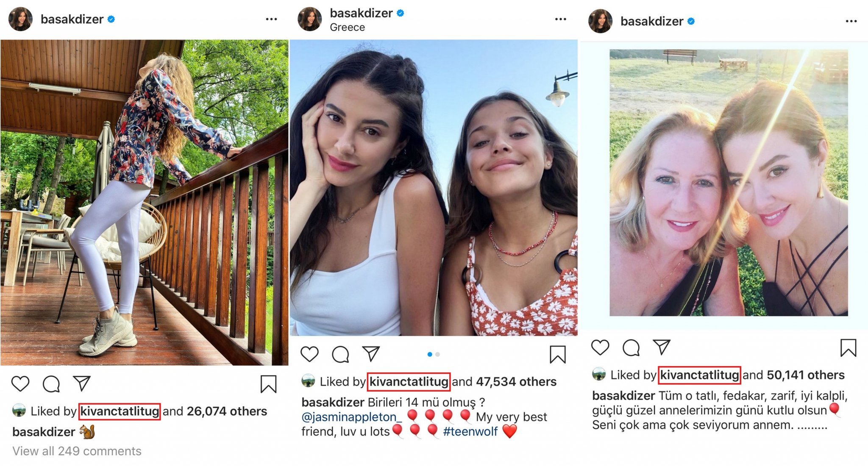Open the @jasminappleton_ mention
This screenshot has height=467, width=868.
351,417
